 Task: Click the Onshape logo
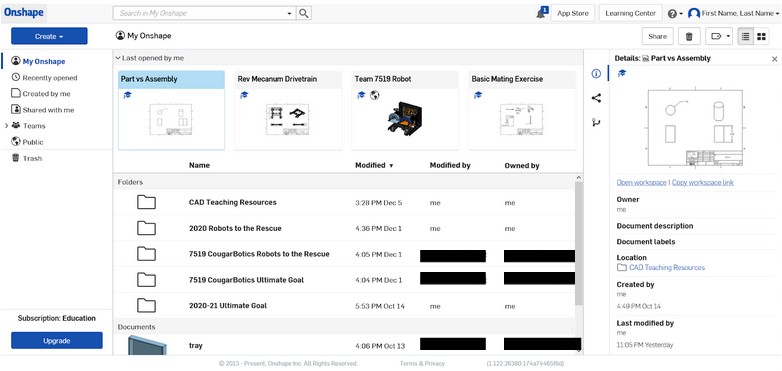point(23,13)
